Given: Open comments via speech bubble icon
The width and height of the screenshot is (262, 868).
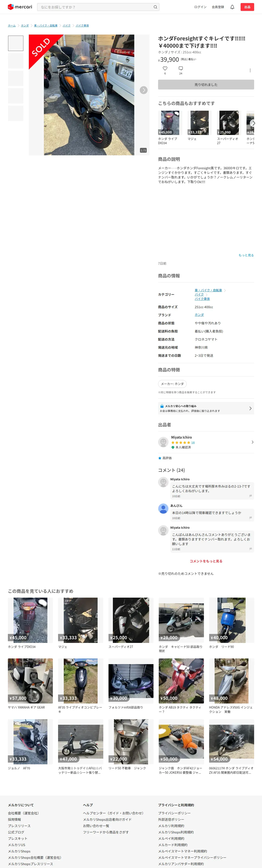Looking at the screenshot, I should (x=181, y=68).
